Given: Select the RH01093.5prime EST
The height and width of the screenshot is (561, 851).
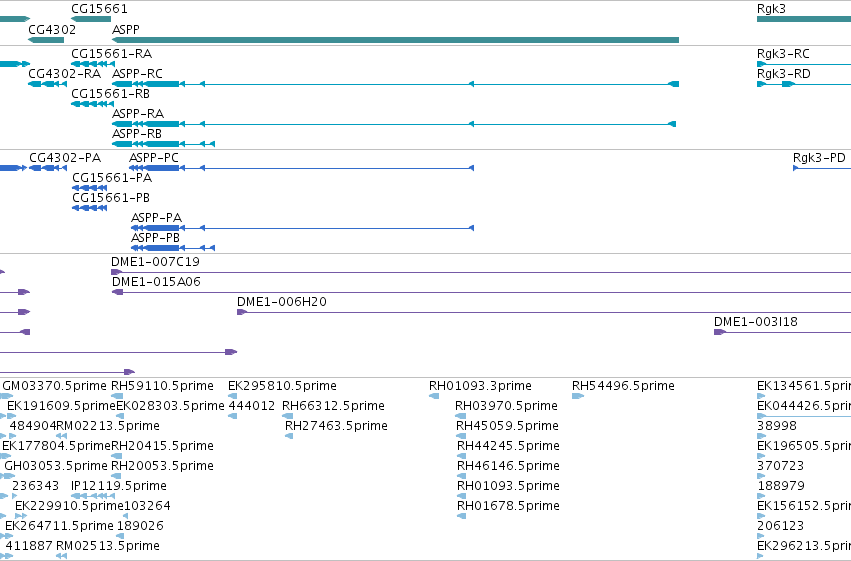Looking at the screenshot, I should click(x=508, y=486).
